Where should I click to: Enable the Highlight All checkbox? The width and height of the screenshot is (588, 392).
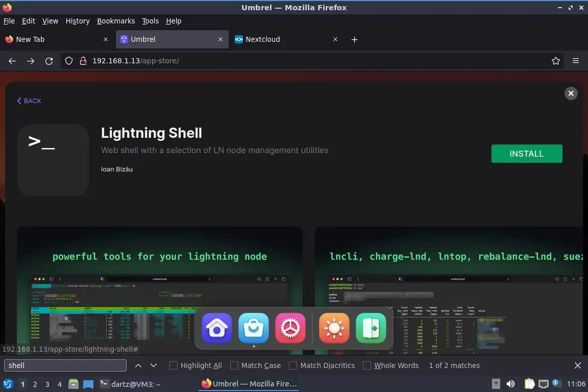(173, 365)
